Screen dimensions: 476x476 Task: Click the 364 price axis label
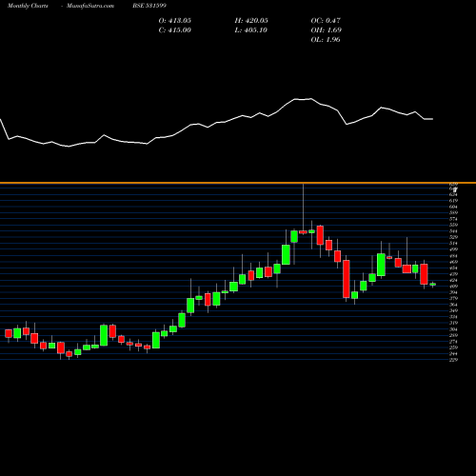[x=454, y=305]
